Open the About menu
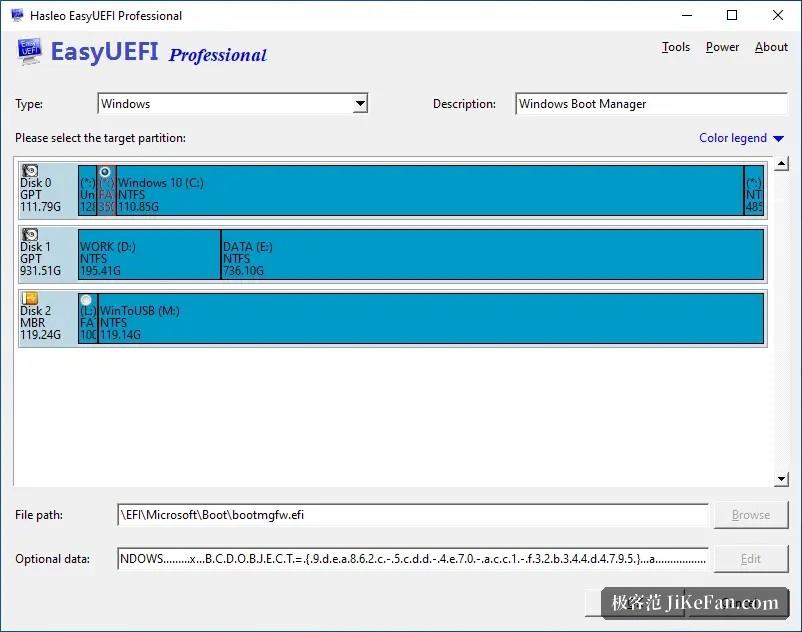 click(x=771, y=47)
